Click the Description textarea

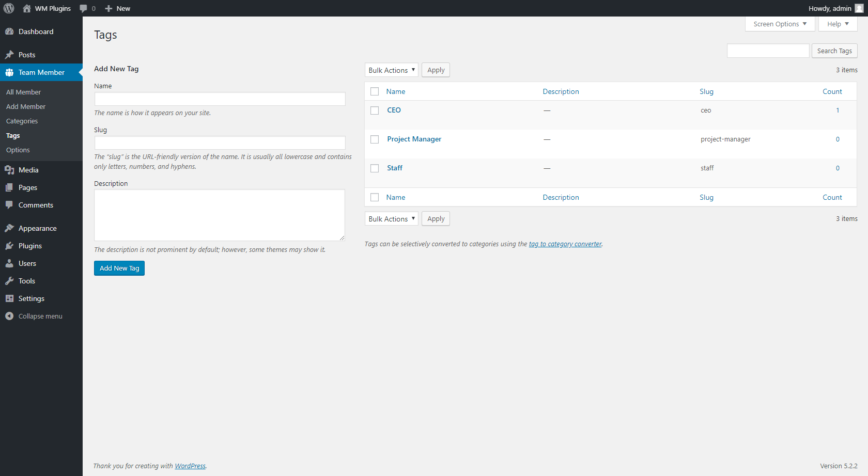tap(220, 215)
